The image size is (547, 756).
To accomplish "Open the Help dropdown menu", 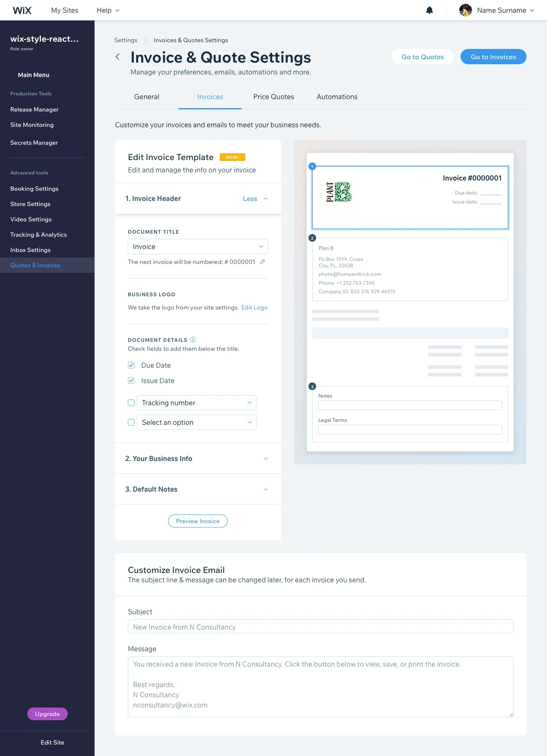I will click(108, 10).
